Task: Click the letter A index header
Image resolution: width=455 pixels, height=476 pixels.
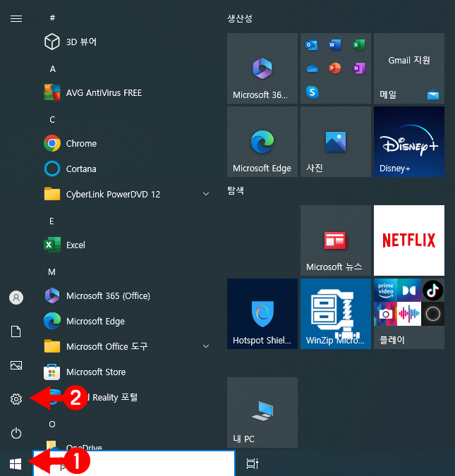Action: click(52, 69)
